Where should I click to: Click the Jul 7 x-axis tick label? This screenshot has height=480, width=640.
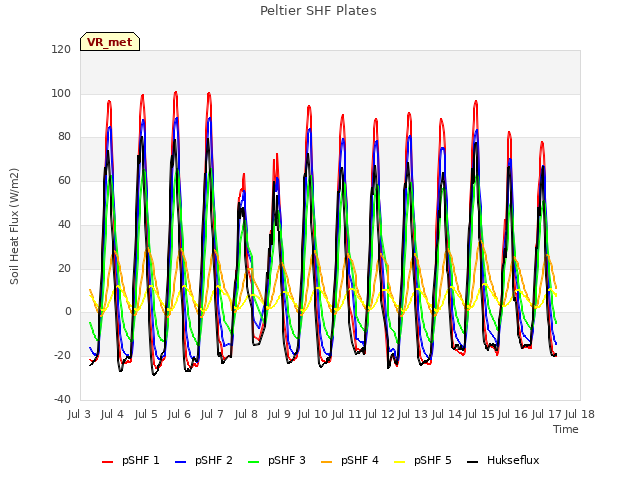(212, 414)
